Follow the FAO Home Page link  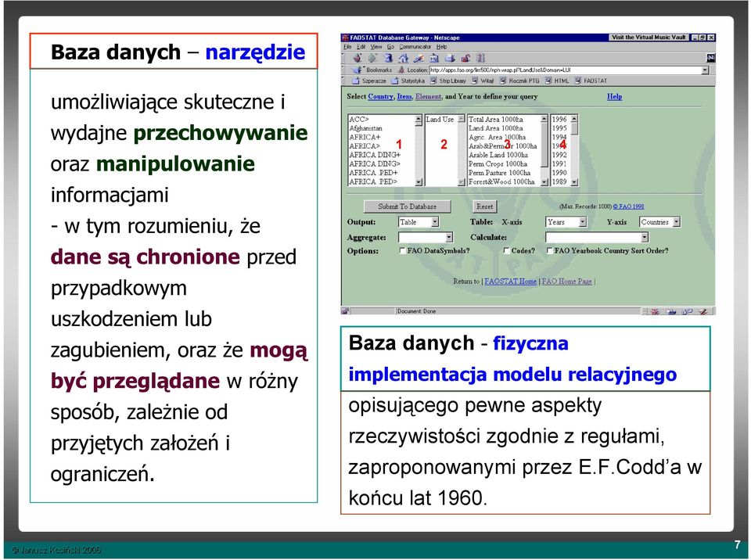[566, 282]
